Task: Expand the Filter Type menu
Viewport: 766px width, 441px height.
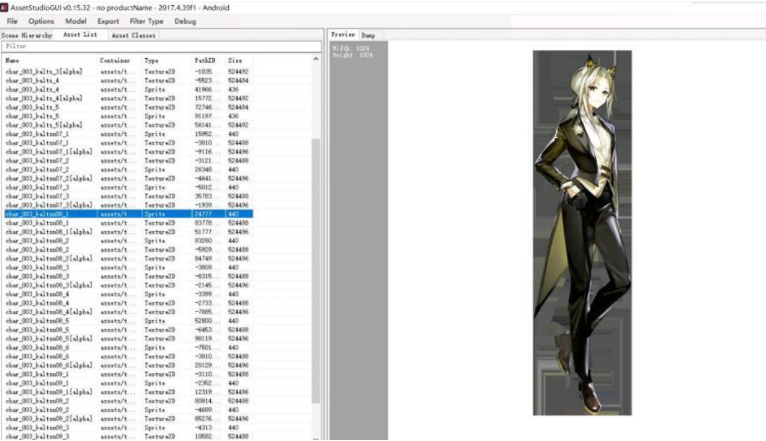Action: (x=146, y=21)
